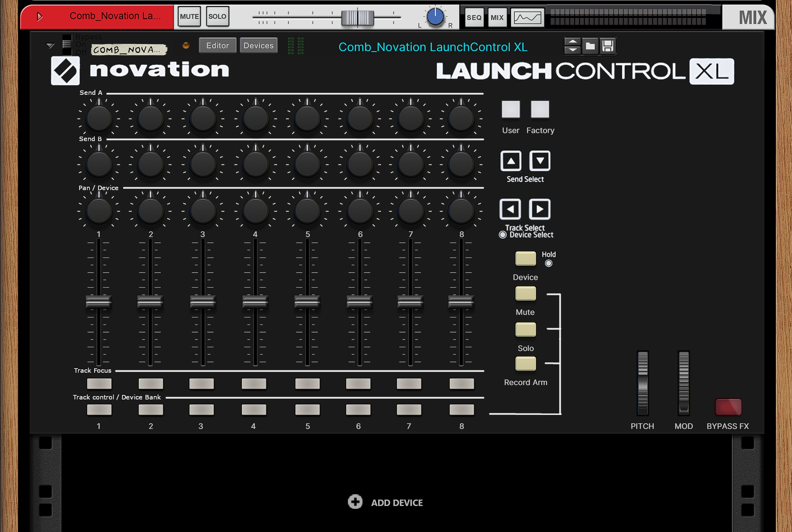Click the PITCH wheel
792x532 pixels.
643,383
